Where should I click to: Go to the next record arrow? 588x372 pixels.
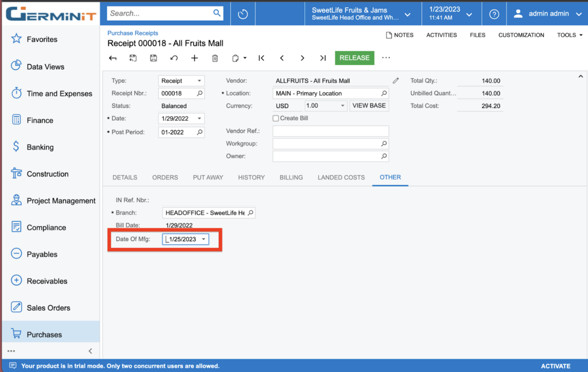click(x=302, y=58)
